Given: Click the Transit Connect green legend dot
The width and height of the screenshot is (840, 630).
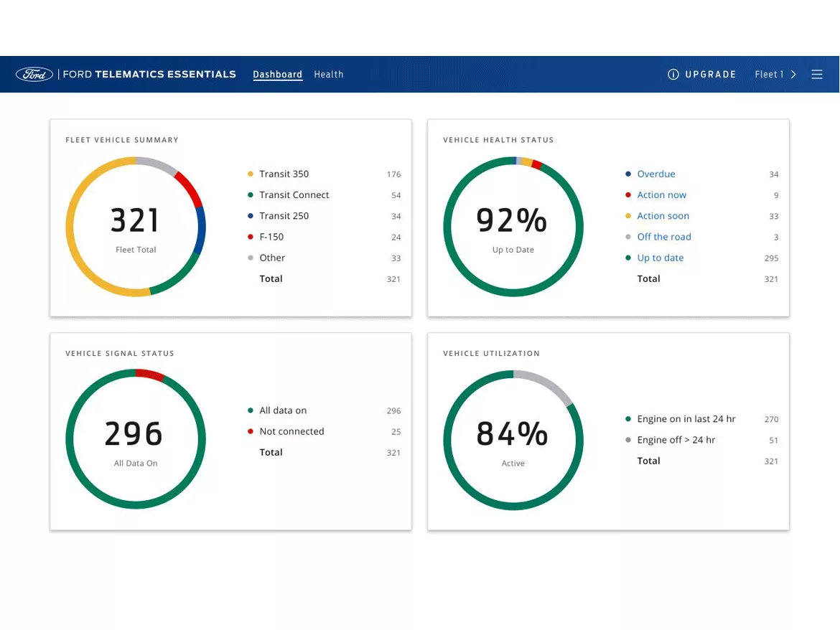Looking at the screenshot, I should click(x=250, y=195).
